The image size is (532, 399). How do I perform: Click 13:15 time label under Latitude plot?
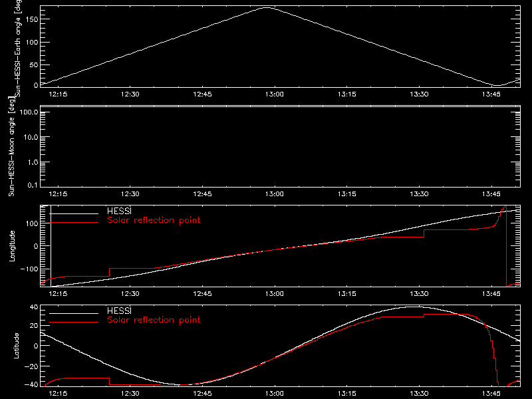(x=346, y=394)
